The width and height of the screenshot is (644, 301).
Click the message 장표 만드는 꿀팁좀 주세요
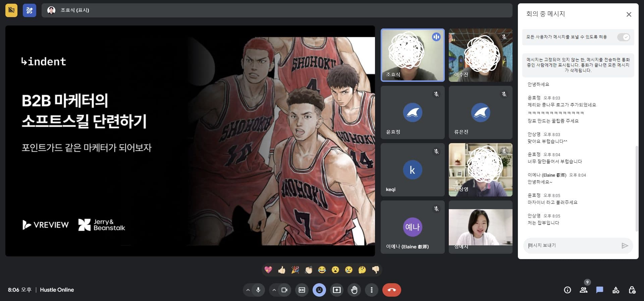click(553, 121)
